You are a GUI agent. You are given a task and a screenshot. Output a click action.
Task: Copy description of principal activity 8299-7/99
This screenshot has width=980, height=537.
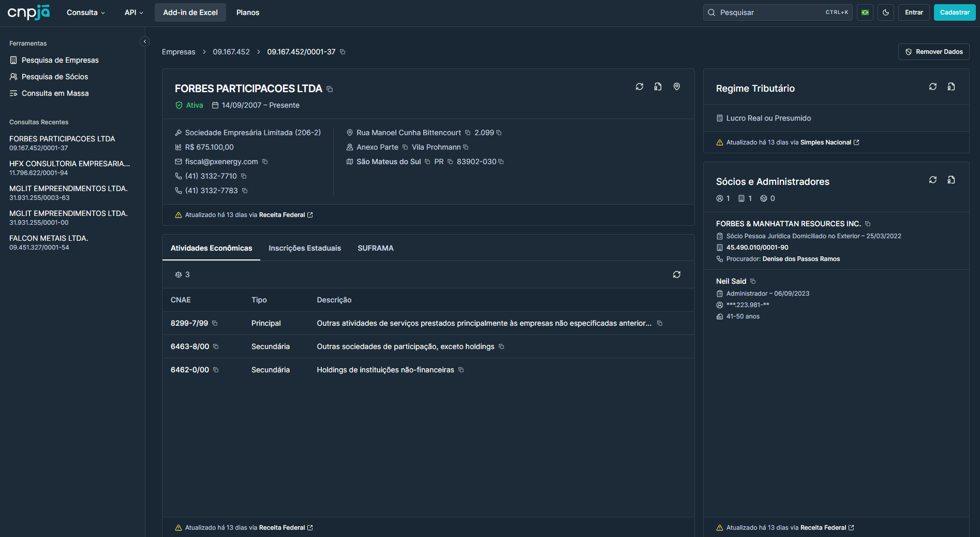click(660, 323)
